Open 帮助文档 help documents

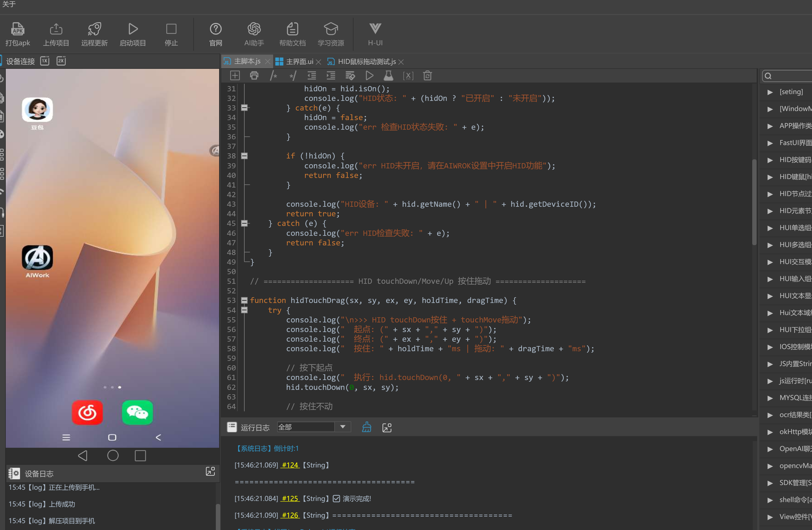292,34
